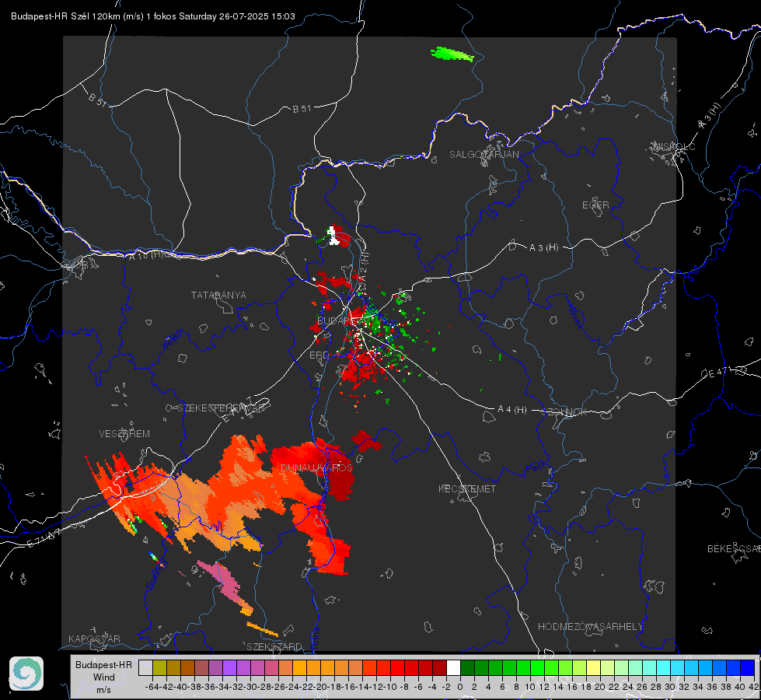Click the -64 value label in the legend
This screenshot has height=700, width=761.
click(152, 687)
